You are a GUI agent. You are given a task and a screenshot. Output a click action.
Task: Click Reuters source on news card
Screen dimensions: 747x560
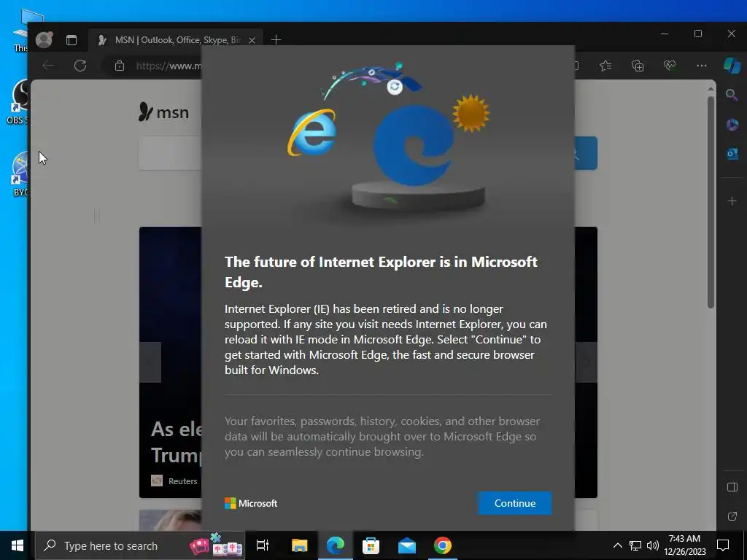(182, 481)
